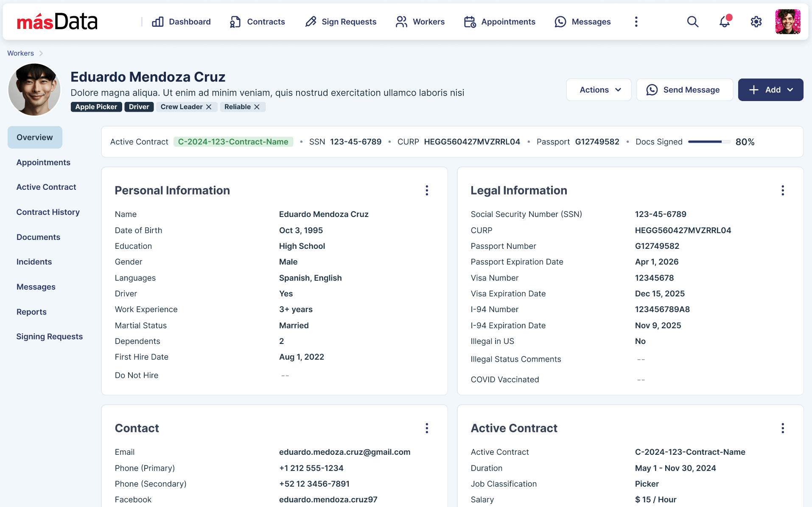Click the Docs Signed progress bar
The image size is (812, 507).
pos(708,142)
